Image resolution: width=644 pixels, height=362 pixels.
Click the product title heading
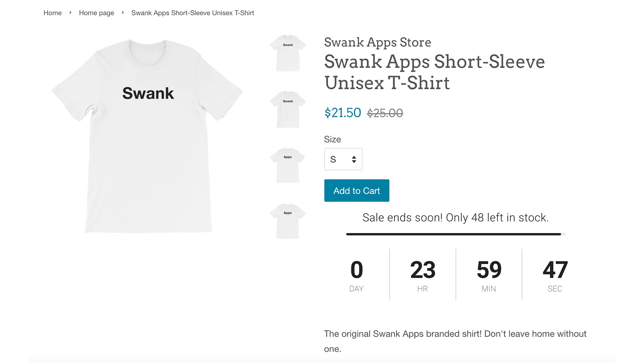pyautogui.click(x=434, y=72)
